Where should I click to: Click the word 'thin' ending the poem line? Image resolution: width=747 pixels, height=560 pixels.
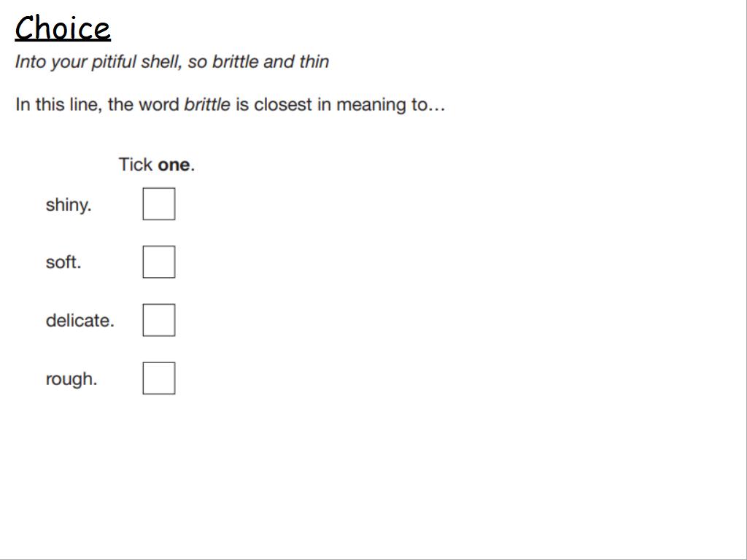click(314, 61)
